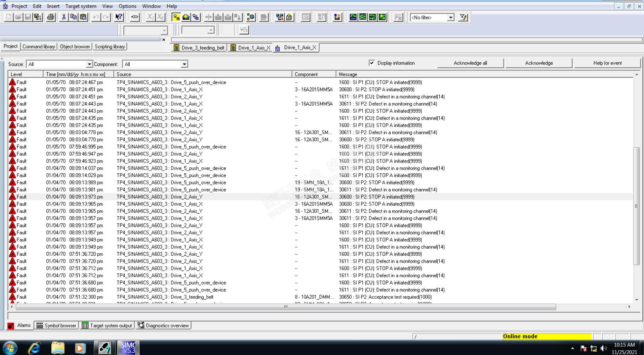The image size is (644, 355).
Task: Click the Undo arrow icon
Action: (96, 17)
